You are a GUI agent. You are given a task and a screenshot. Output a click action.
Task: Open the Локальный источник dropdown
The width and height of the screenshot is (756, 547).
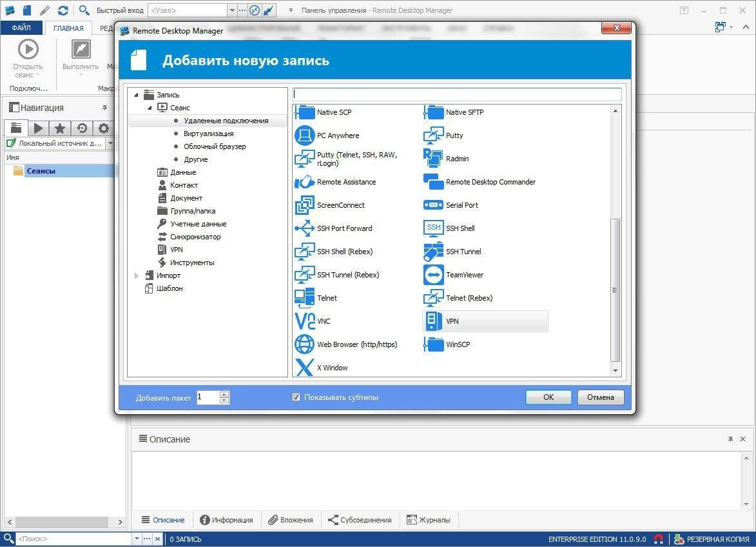pyautogui.click(x=110, y=143)
